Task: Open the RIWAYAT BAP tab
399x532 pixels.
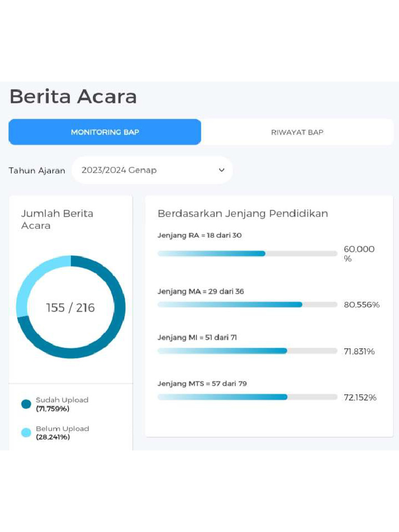Action: click(297, 132)
